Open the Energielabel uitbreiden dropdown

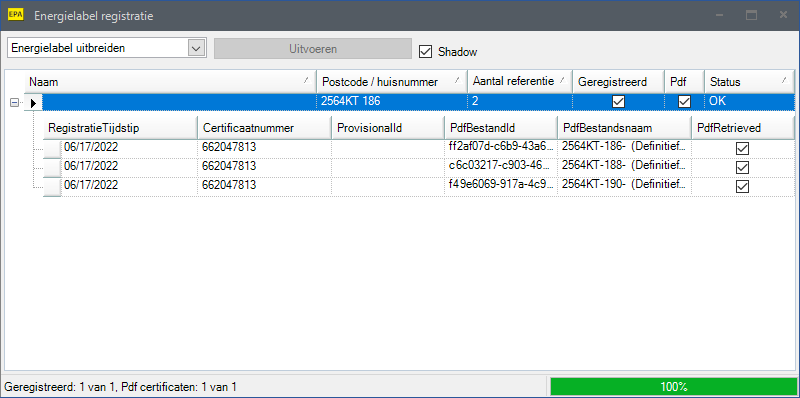[196, 48]
